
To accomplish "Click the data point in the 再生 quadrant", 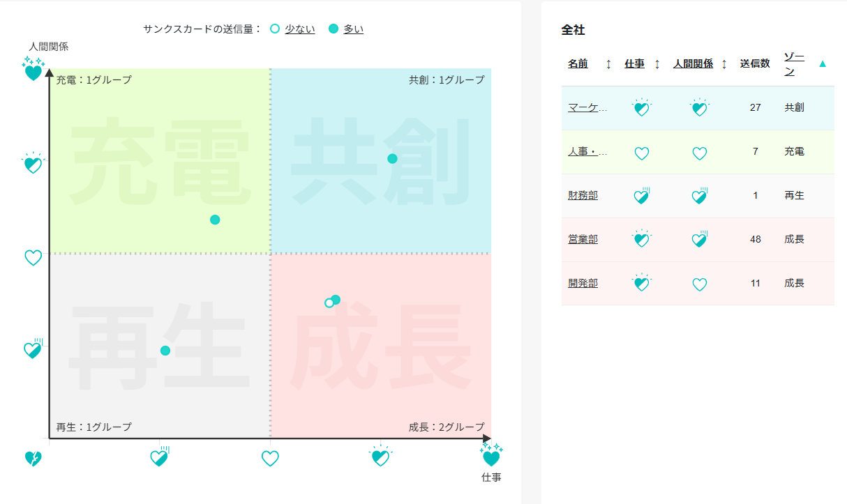I will click(165, 350).
